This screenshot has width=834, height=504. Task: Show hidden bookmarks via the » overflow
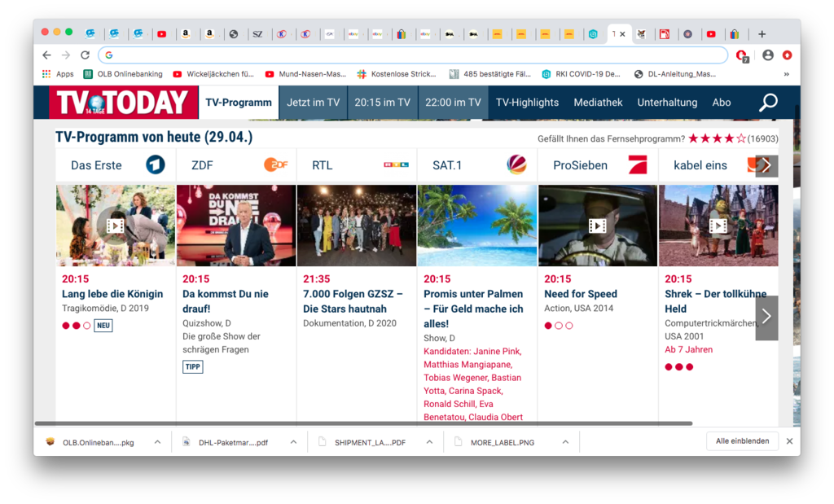786,74
